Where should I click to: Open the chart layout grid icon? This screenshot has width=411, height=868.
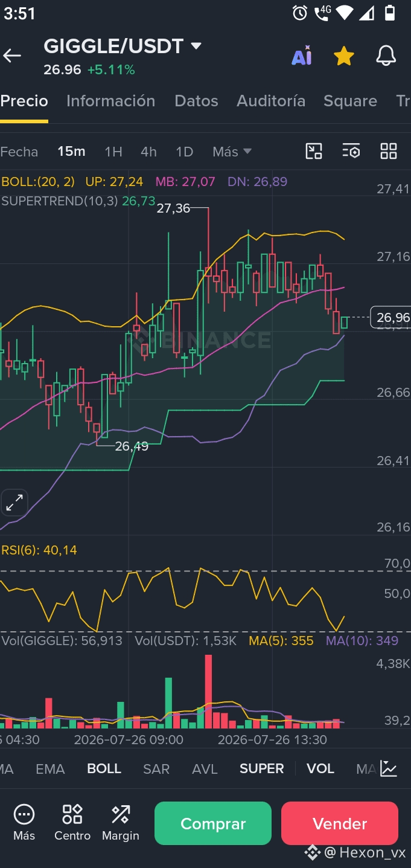[389, 151]
